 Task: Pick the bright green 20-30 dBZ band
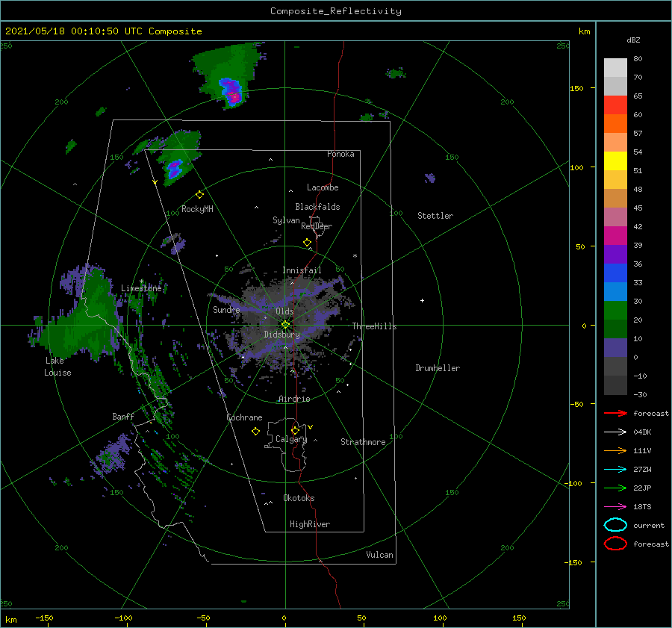[x=615, y=311]
